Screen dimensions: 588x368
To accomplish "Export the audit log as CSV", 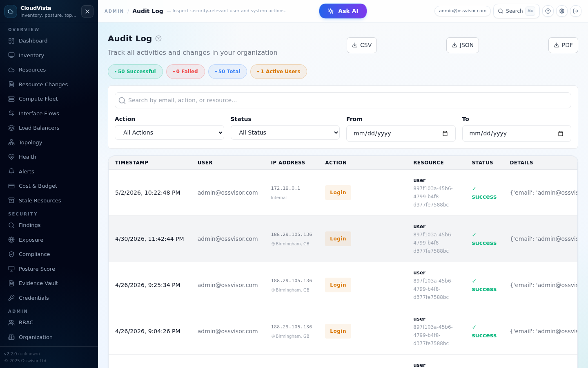I will pyautogui.click(x=362, y=45).
